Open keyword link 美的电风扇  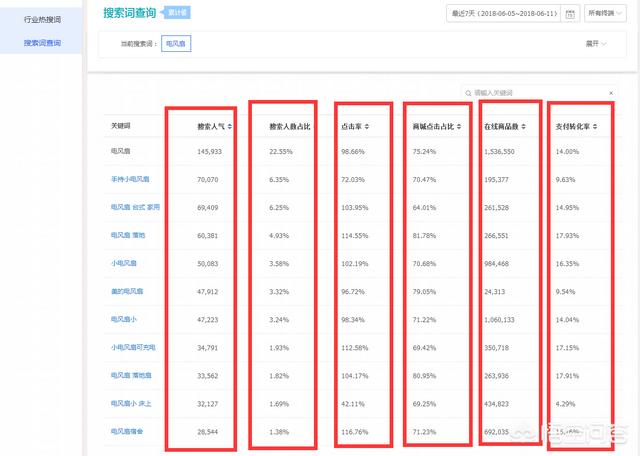pos(127,291)
